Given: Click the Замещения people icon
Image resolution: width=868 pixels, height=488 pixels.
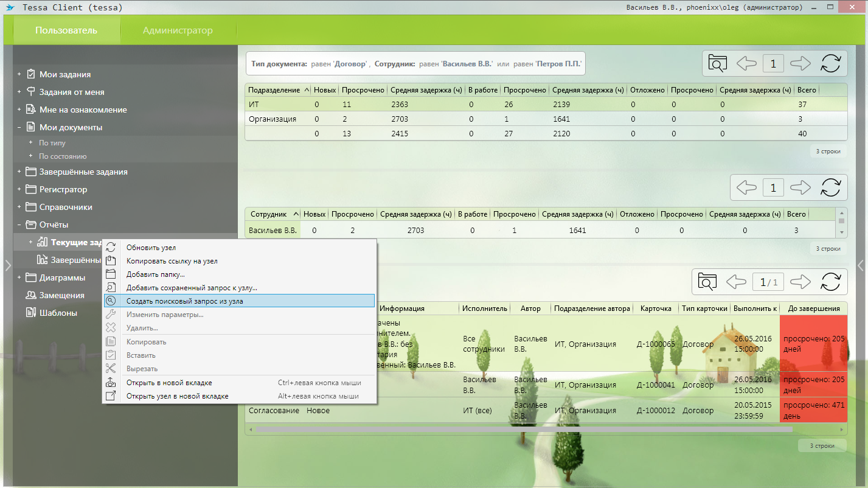Looking at the screenshot, I should tap(31, 295).
